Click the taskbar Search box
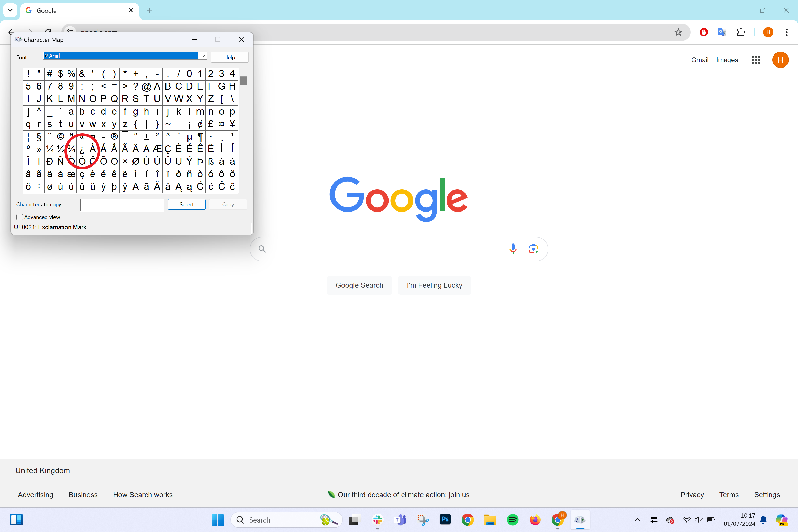This screenshot has width=798, height=532. coord(287,520)
